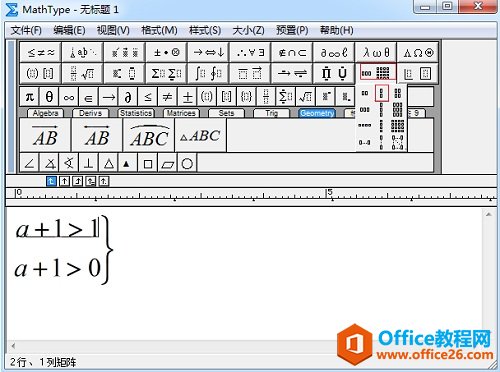500x372 pixels.
Task: Open the labeled arrow templates palette
Action: [292, 73]
